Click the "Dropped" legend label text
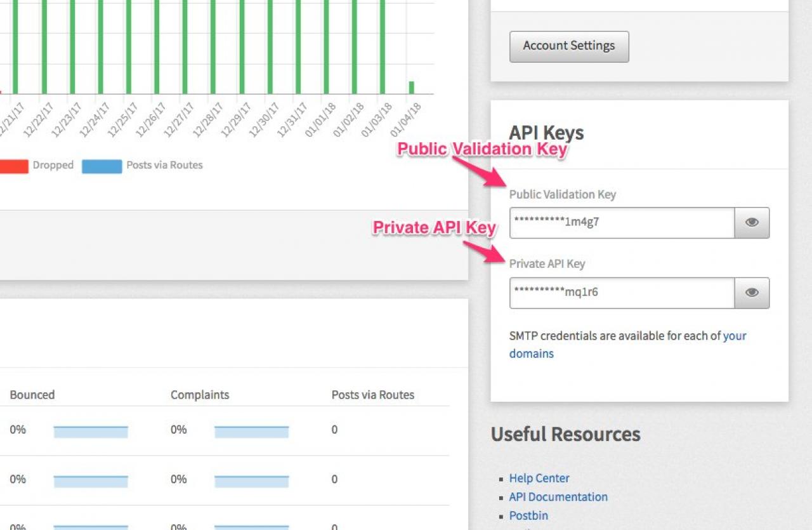This screenshot has width=812, height=530. tap(53, 165)
